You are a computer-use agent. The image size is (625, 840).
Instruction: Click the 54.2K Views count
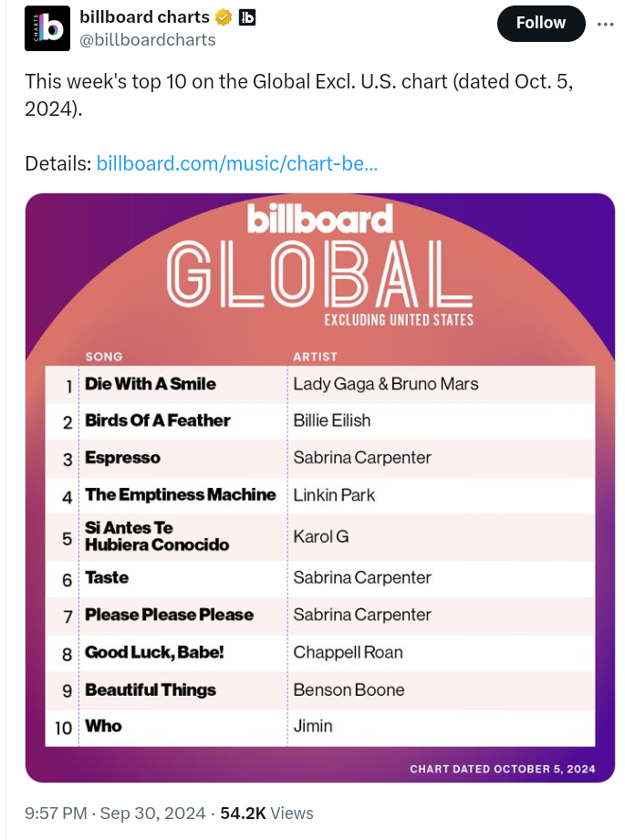click(266, 813)
